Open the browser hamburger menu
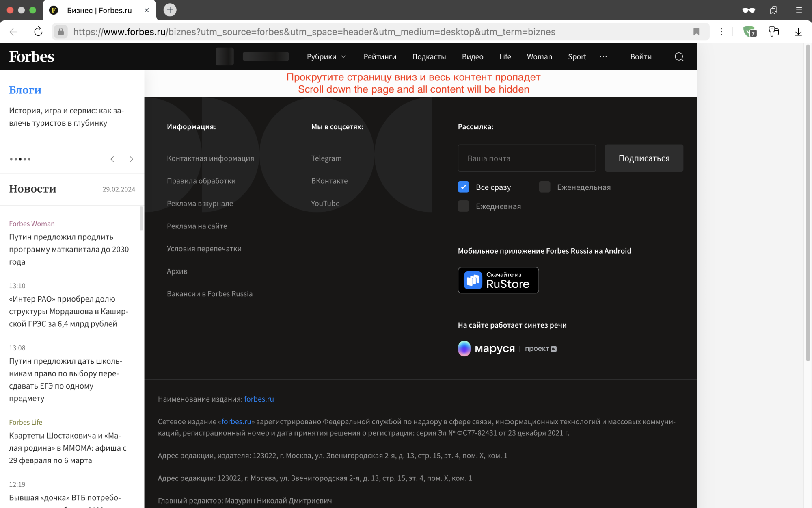This screenshot has height=508, width=812. point(799,10)
